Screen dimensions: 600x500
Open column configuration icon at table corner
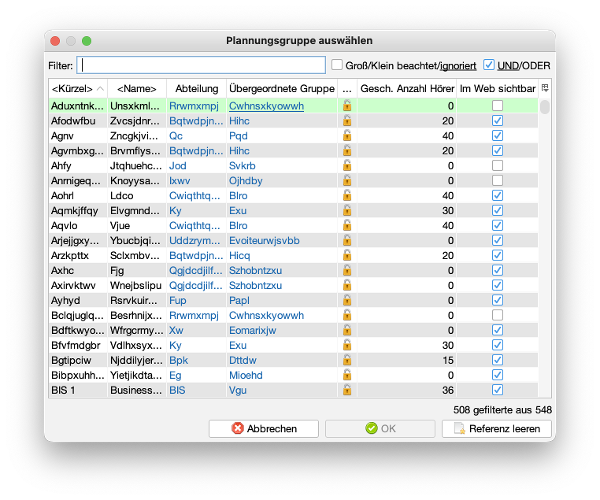click(545, 88)
